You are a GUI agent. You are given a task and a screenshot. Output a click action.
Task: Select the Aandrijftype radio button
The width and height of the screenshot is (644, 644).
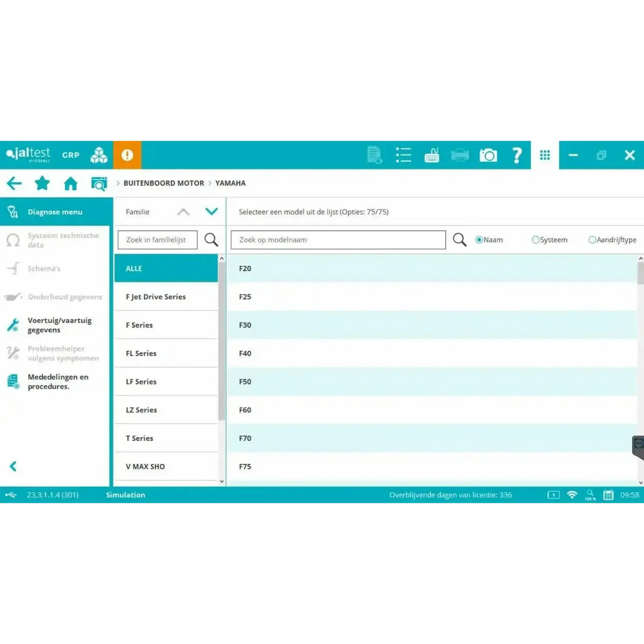[592, 240]
